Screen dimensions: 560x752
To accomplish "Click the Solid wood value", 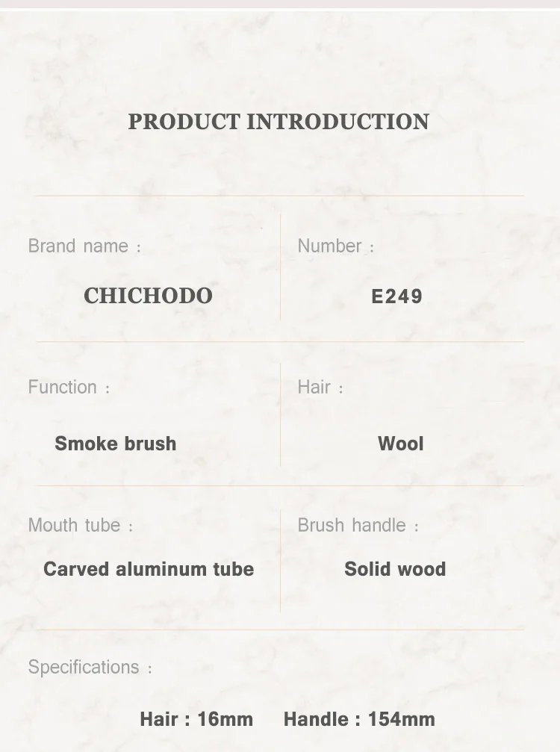I will coord(395,569).
